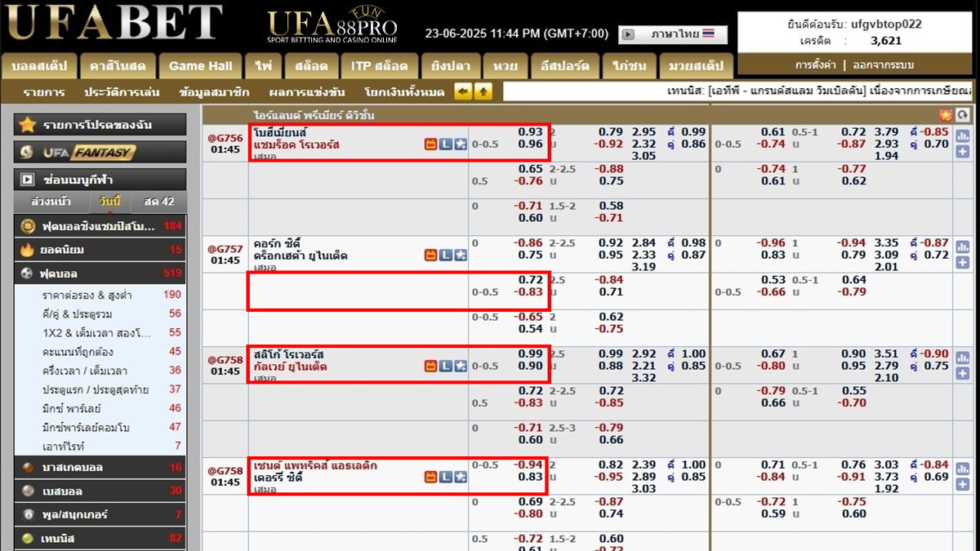Open รายการโปรดของฉัน favorites list

pos(100,125)
